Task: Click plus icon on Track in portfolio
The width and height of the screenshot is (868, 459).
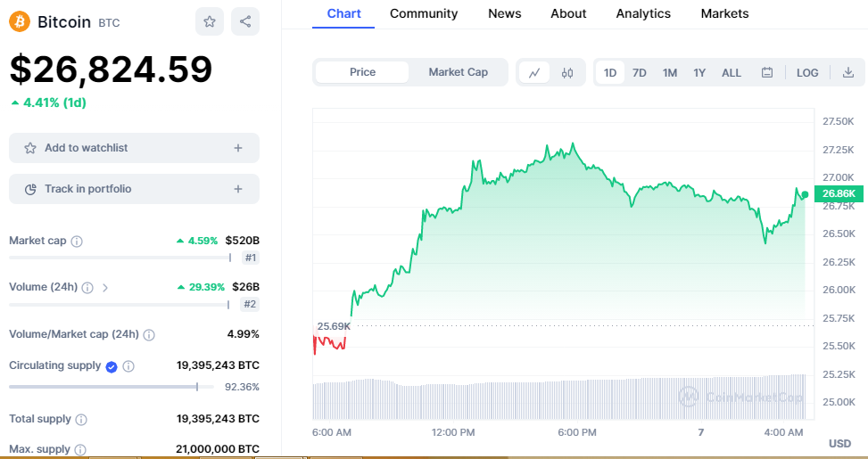Action: [238, 189]
